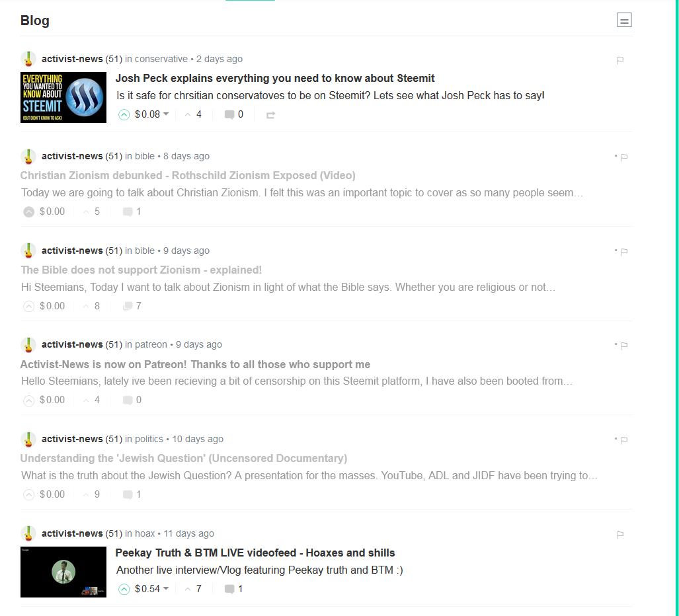Open the politics tag link

coord(149,439)
